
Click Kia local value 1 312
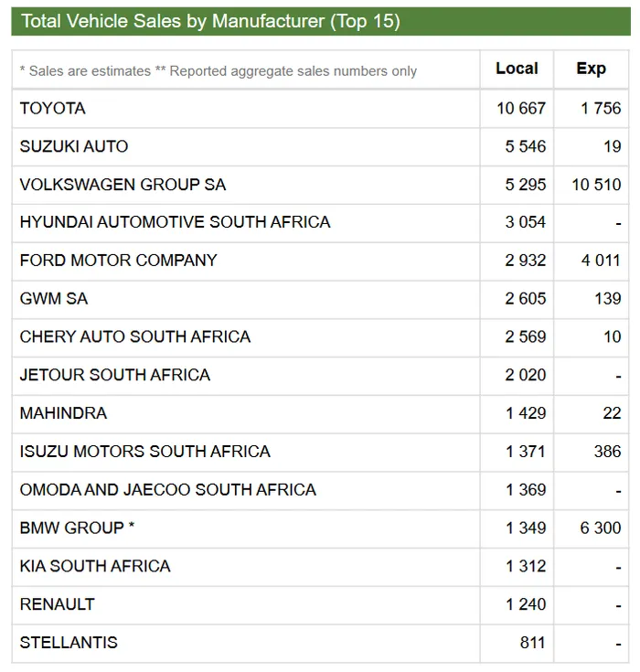click(526, 566)
